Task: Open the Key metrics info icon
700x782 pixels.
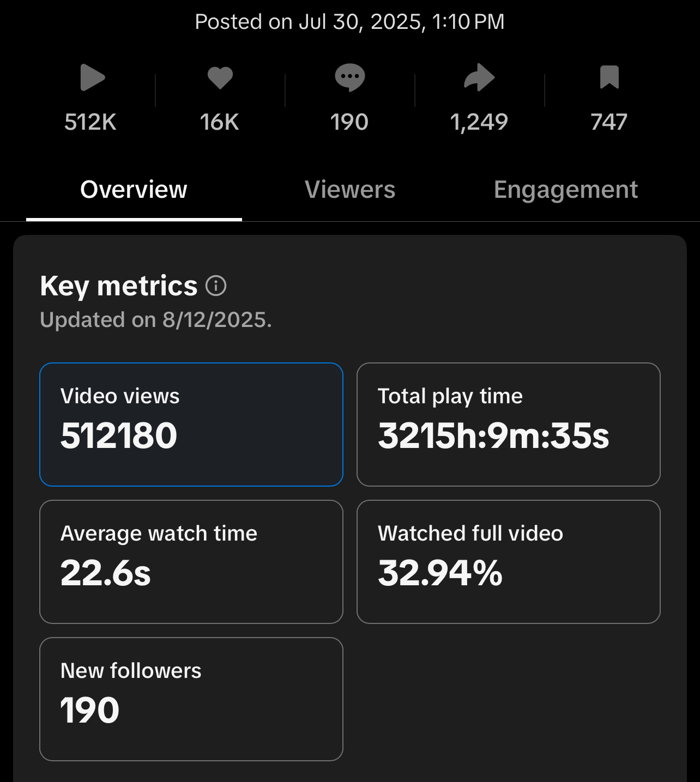Action: 216,286
